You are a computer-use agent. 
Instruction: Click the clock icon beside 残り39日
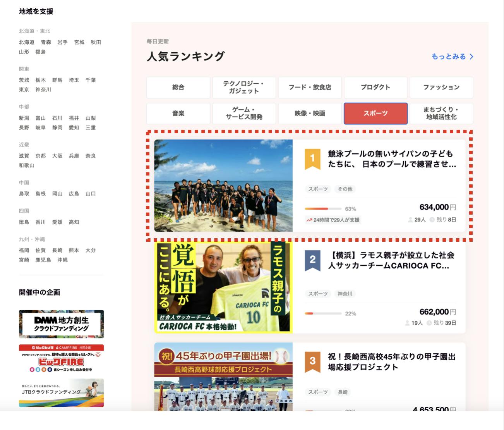pos(429,323)
